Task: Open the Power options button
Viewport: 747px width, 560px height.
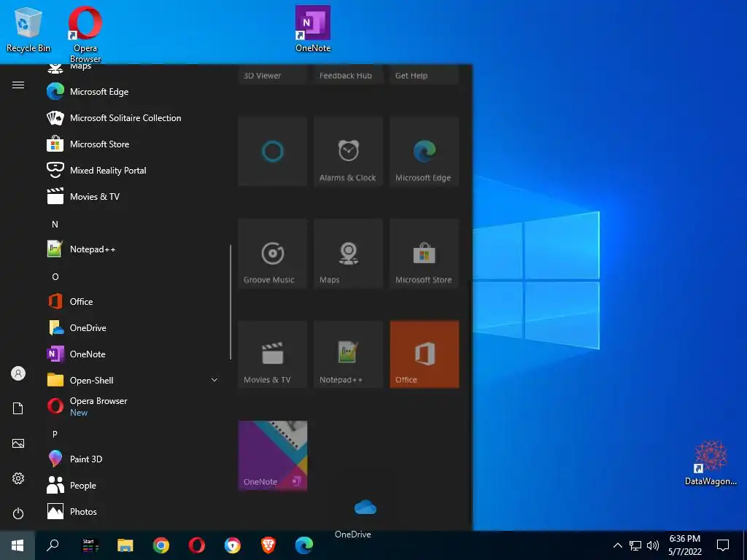Action: [18, 513]
